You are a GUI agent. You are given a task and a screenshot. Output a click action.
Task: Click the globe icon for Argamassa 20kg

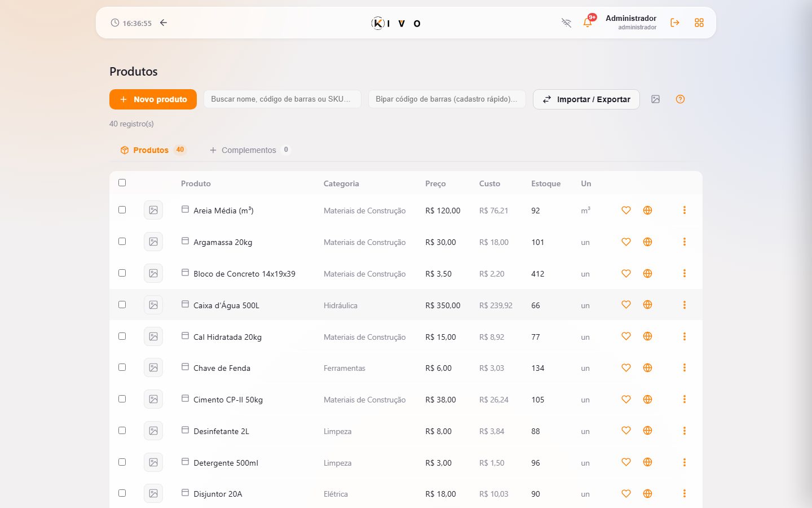pos(647,242)
